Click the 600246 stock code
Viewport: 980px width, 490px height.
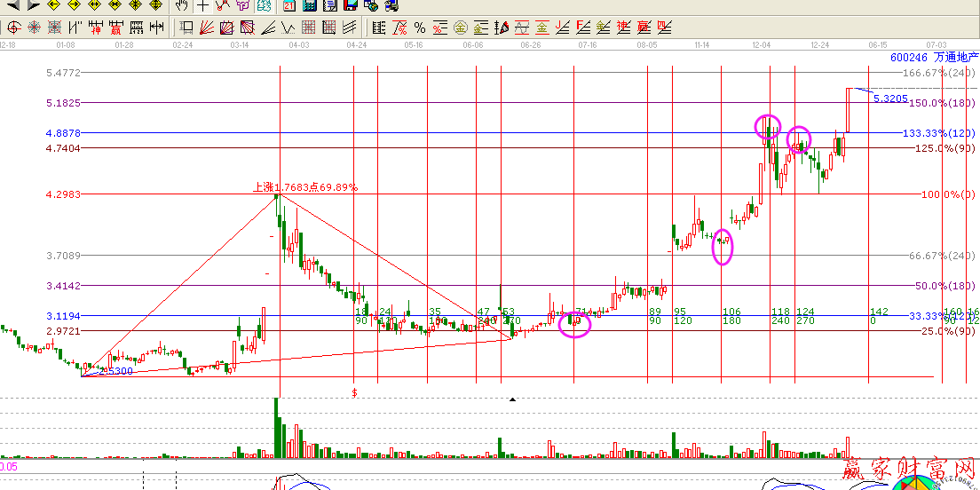tap(908, 58)
